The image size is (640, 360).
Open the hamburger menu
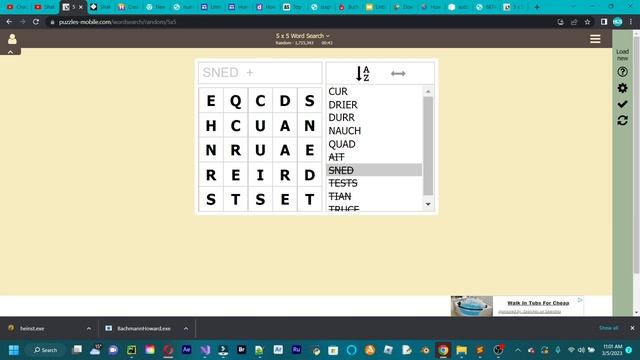(x=595, y=39)
